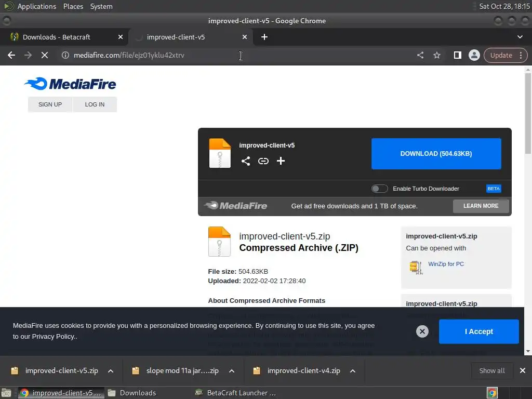This screenshot has width=532, height=399.
Task: Click the gray MediaFire logo in ad banner
Action: coord(236,206)
